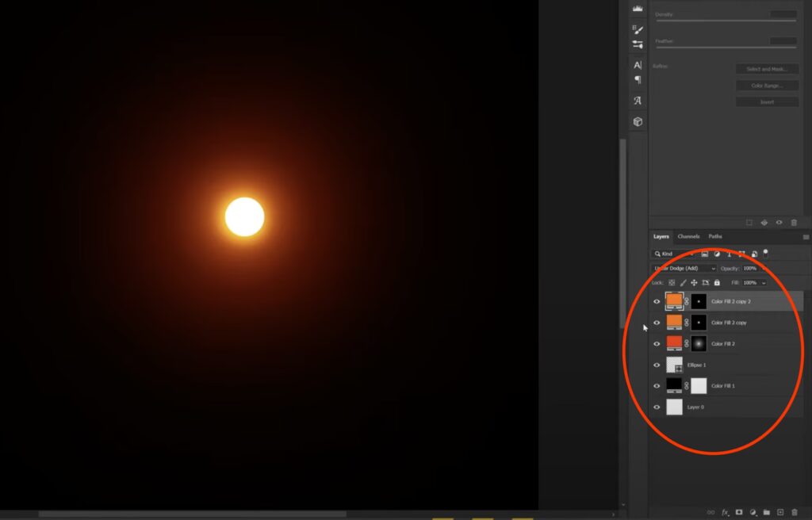
Task: Create a new group folder icon
Action: (766, 512)
